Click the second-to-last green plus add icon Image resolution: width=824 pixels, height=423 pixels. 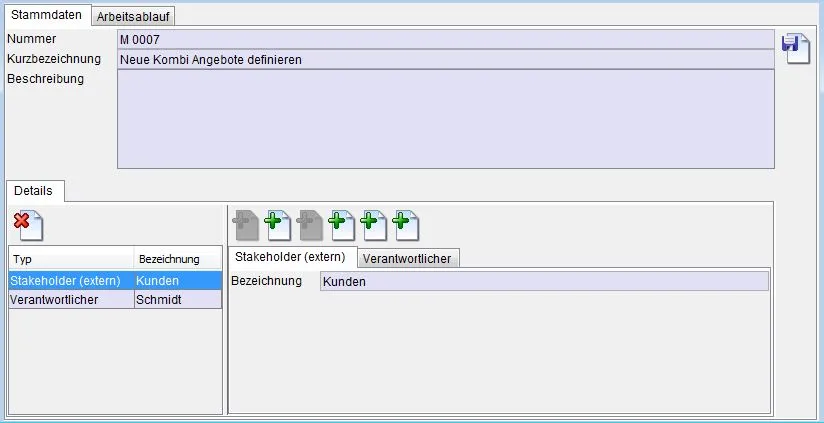pos(374,225)
